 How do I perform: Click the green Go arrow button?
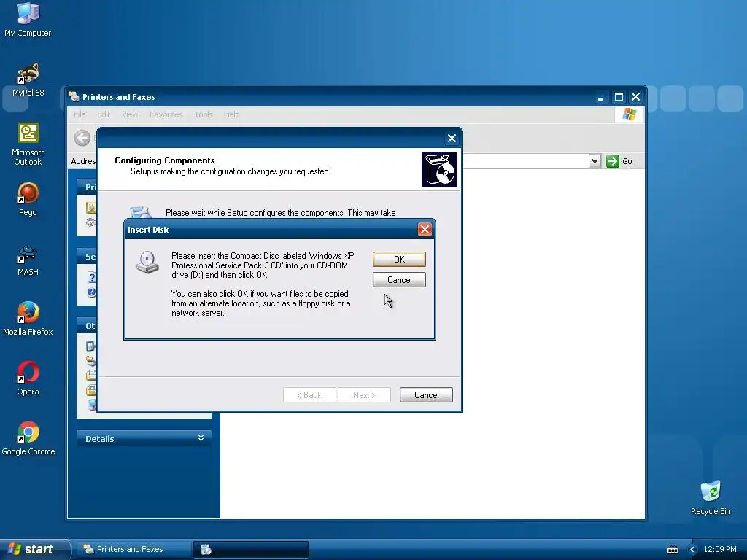tap(613, 161)
